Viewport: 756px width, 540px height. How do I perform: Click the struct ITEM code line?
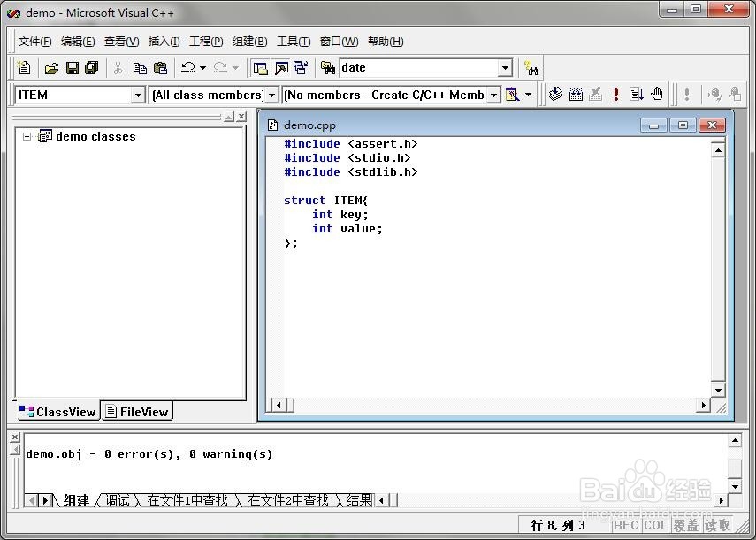(325, 201)
